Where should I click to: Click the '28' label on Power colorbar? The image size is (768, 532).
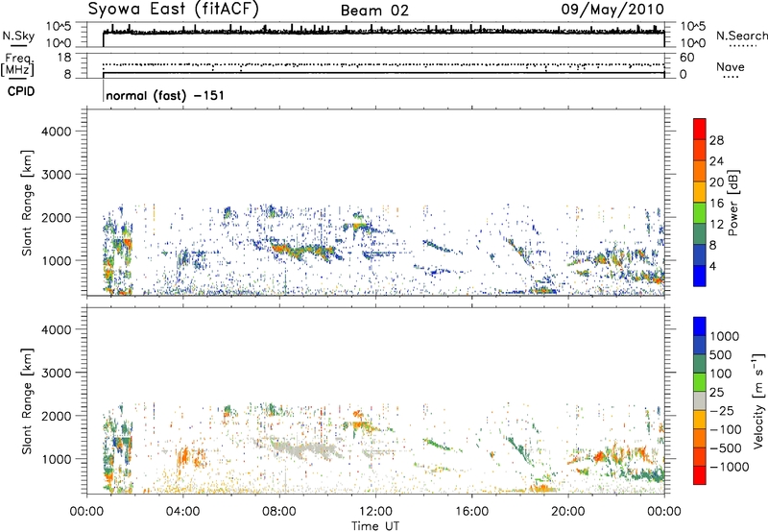(x=716, y=140)
